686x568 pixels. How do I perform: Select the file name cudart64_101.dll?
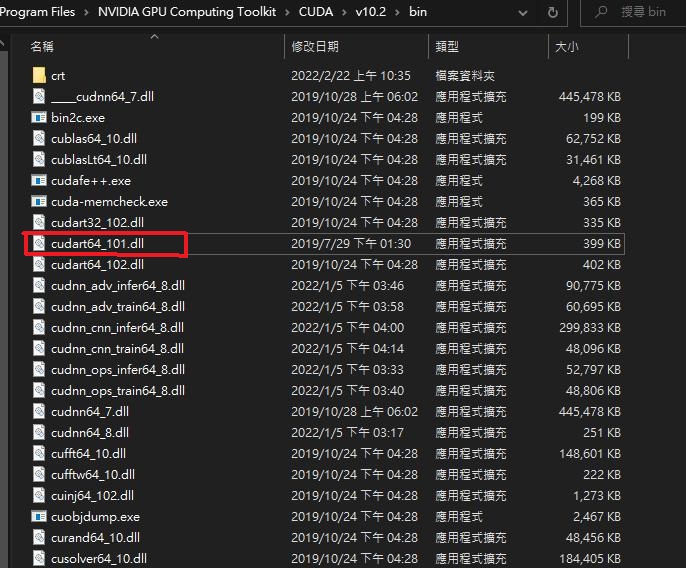97,243
